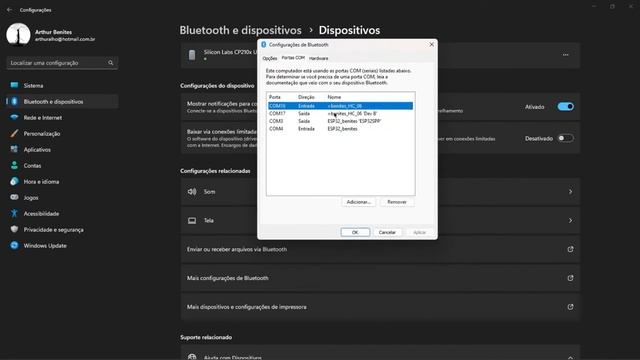Click ESP32_benites 'ESP32SPP' name cell
Image resolution: width=640 pixels, height=360 pixels.
(354, 121)
